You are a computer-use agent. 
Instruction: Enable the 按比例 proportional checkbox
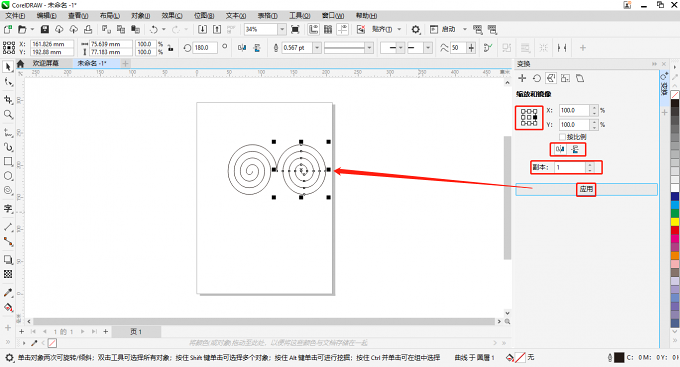coord(562,137)
